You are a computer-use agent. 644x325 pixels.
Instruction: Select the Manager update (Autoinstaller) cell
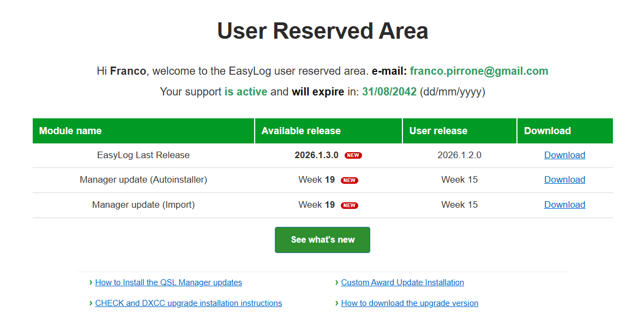tap(143, 179)
